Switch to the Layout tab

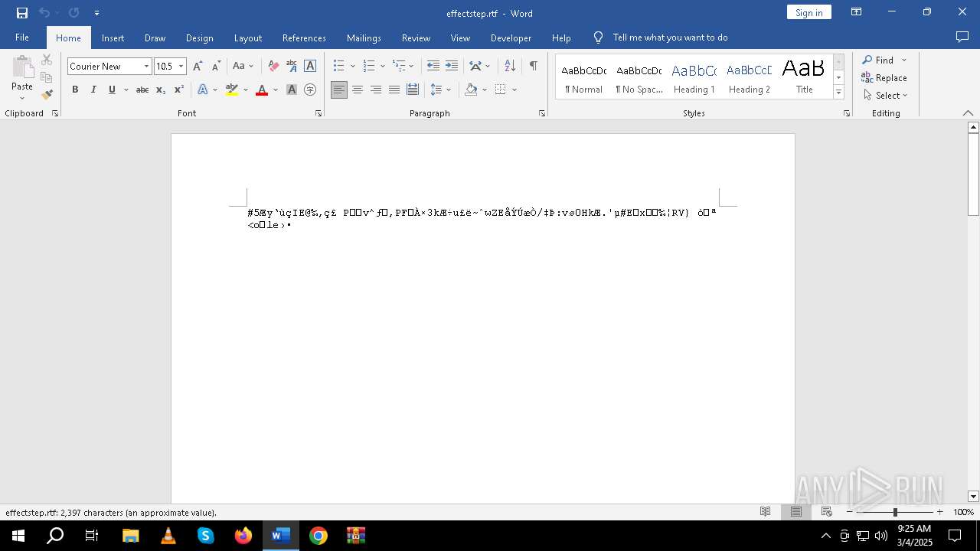coord(247,37)
